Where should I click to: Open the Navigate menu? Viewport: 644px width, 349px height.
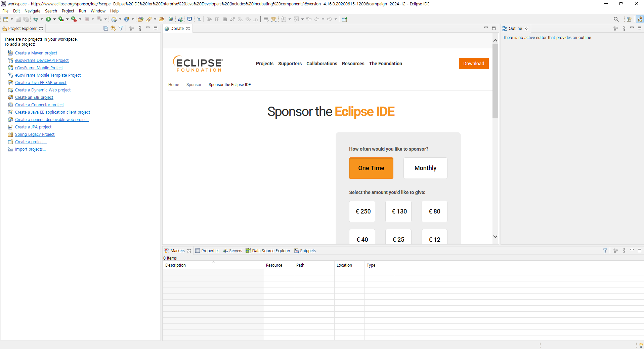[x=32, y=11]
